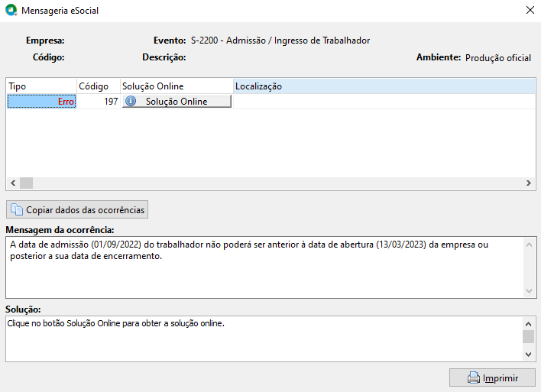The image size is (541, 392).
Task: Open the Solução Online button for error 197
Action: 177,101
